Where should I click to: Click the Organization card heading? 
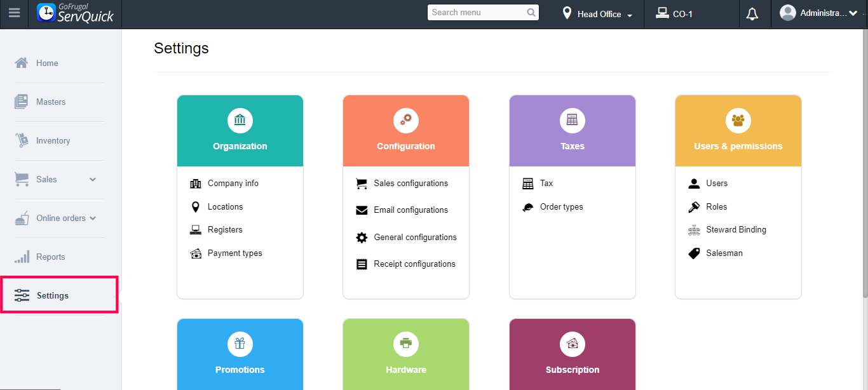point(240,146)
